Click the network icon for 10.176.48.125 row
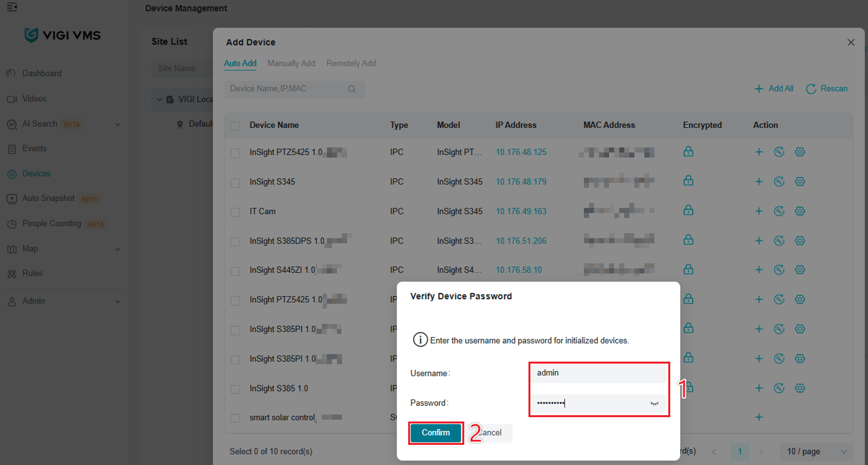 (779, 152)
